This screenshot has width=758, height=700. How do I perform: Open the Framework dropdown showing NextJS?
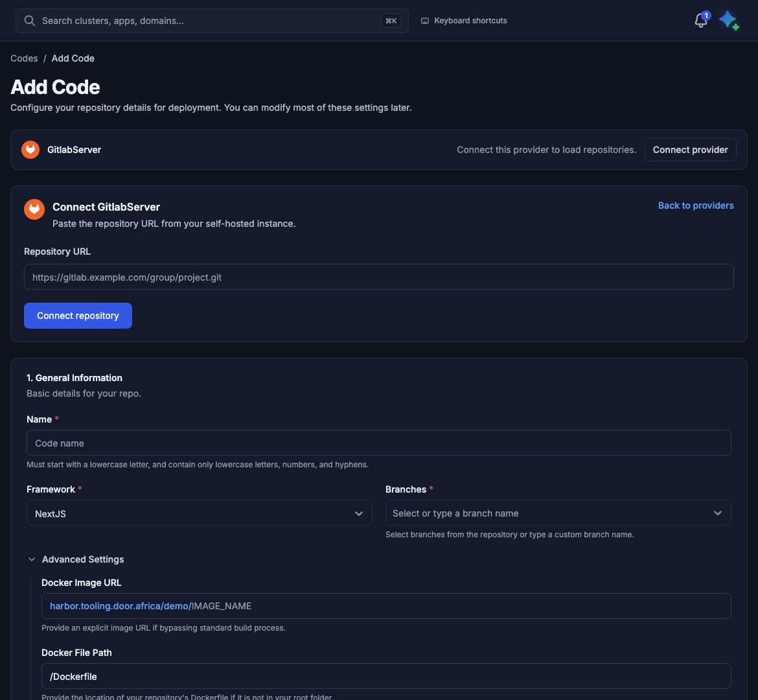pyautogui.click(x=199, y=513)
